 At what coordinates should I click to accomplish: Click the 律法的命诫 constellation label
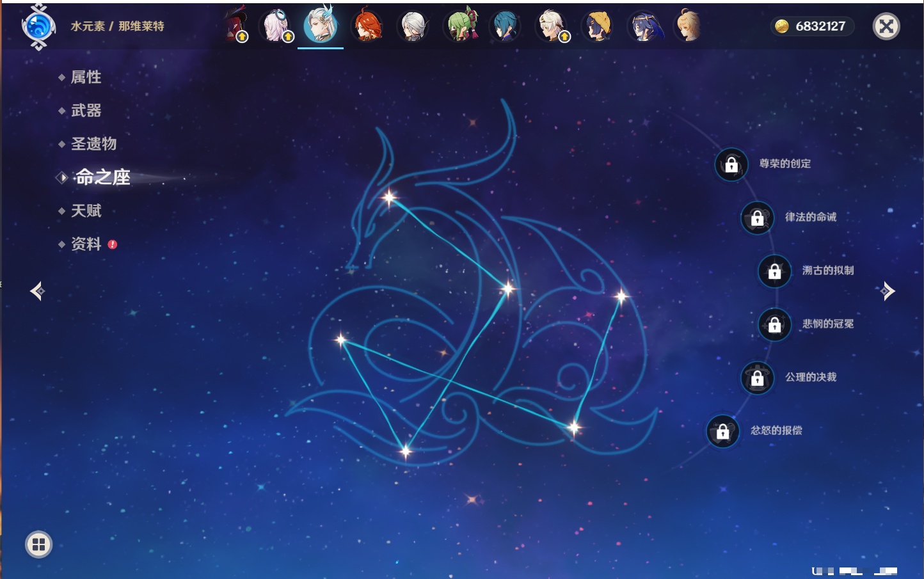811,217
